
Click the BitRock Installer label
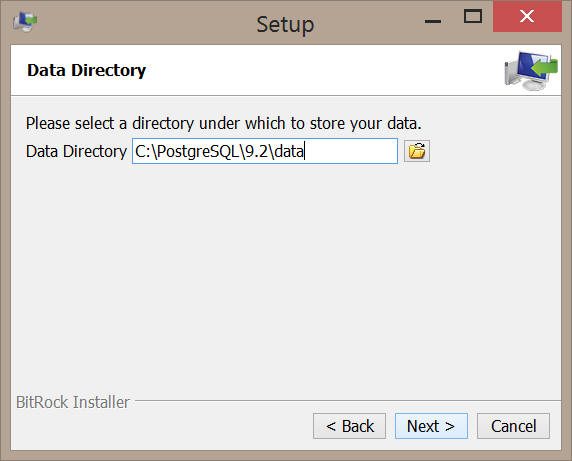point(73,402)
